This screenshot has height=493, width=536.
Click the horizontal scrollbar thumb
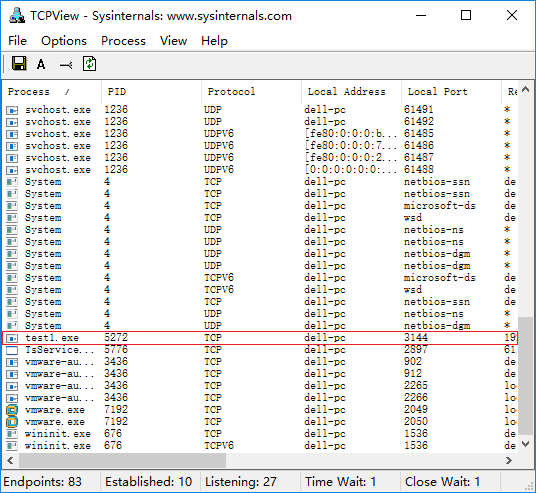click(122, 461)
